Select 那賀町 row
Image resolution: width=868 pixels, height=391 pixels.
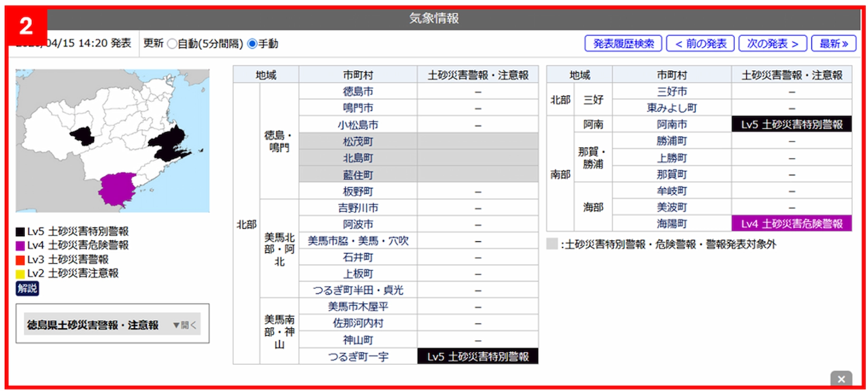click(732, 174)
